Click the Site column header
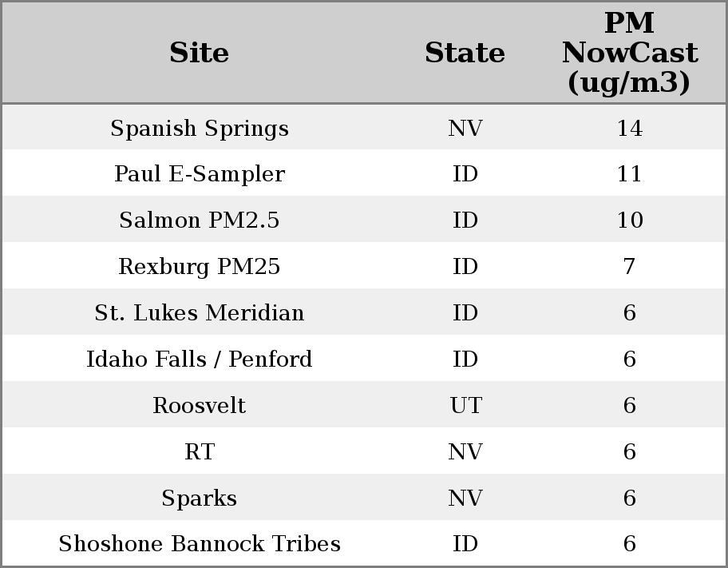This screenshot has width=728, height=568. point(199,54)
